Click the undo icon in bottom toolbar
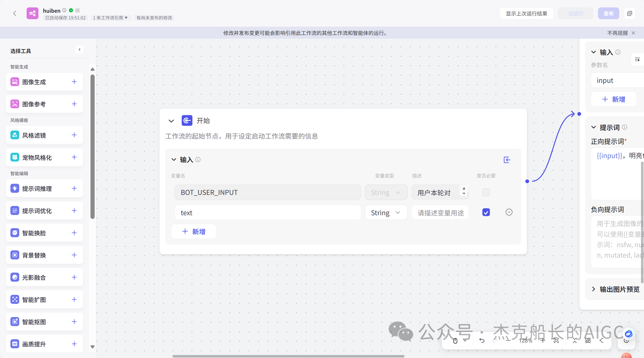The width and height of the screenshot is (644, 358). 482,340
